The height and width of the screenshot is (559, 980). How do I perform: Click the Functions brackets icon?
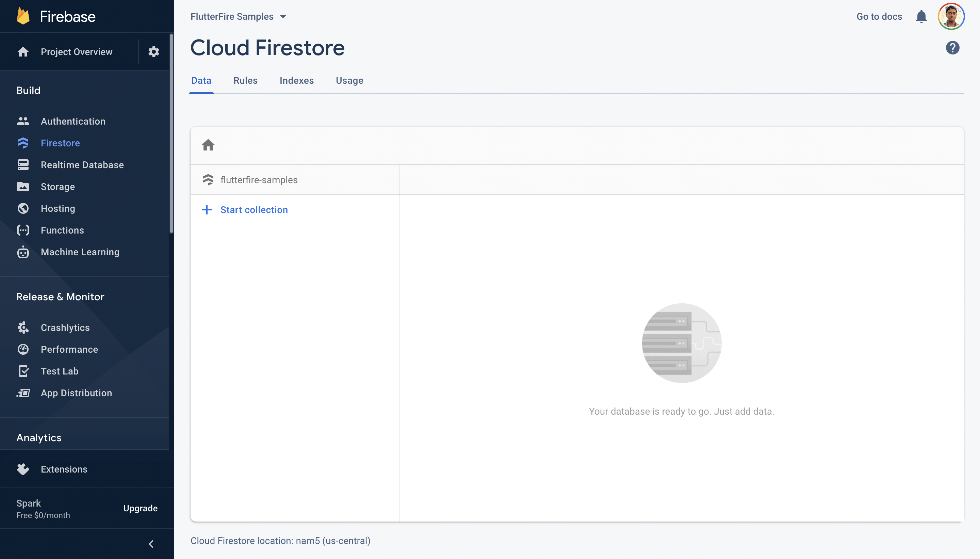[x=23, y=230]
